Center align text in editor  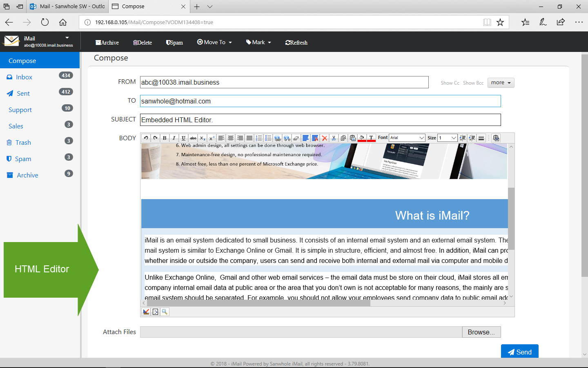point(230,138)
